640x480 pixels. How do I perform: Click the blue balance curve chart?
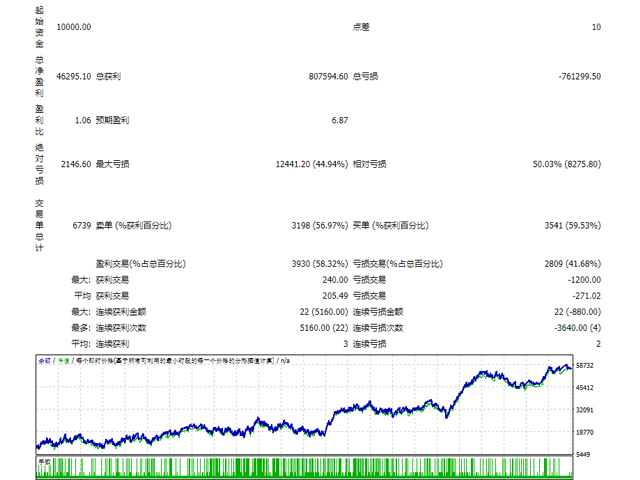(x=304, y=404)
